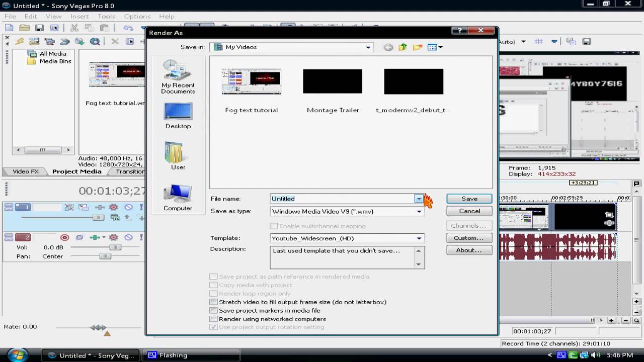Click Media Properties icon in Project Media toolbar
The height and width of the screenshot is (362, 644).
(x=130, y=42)
